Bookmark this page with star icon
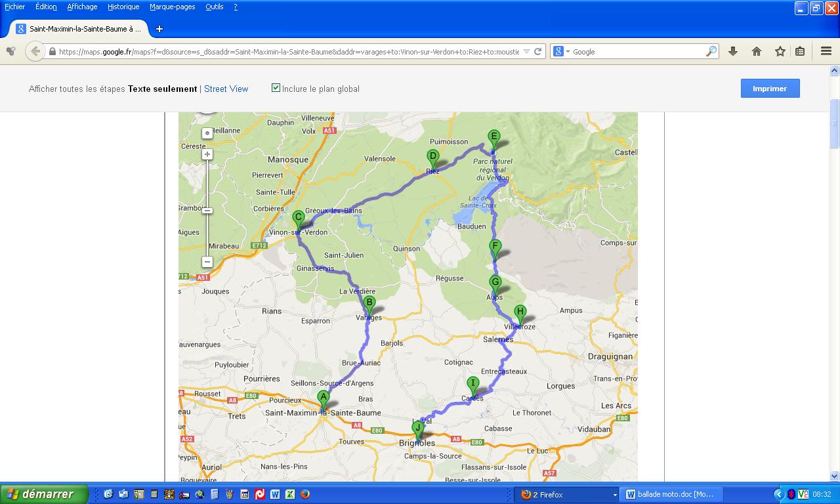The image size is (840, 504). click(780, 51)
